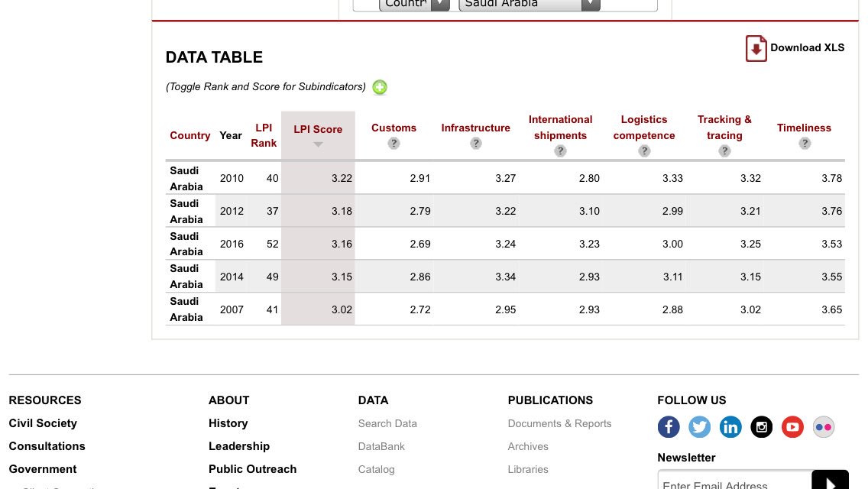The image size is (868, 489).
Task: Open help icon under Timeliness header
Action: 805,144
